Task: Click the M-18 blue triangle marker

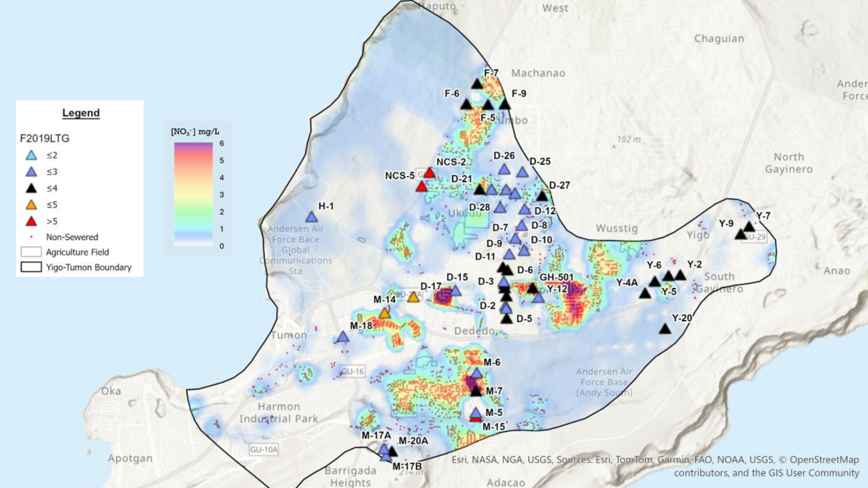Action: 343,337
